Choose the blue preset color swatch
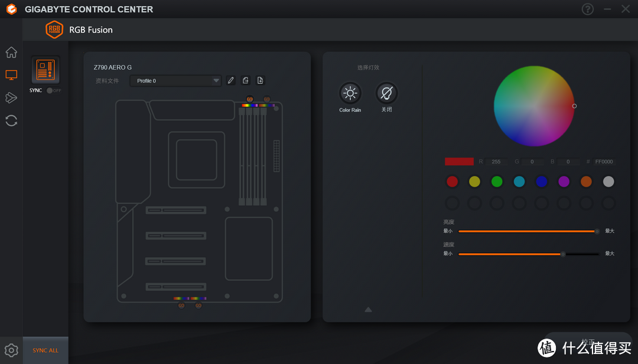The width and height of the screenshot is (638, 364). 542,182
